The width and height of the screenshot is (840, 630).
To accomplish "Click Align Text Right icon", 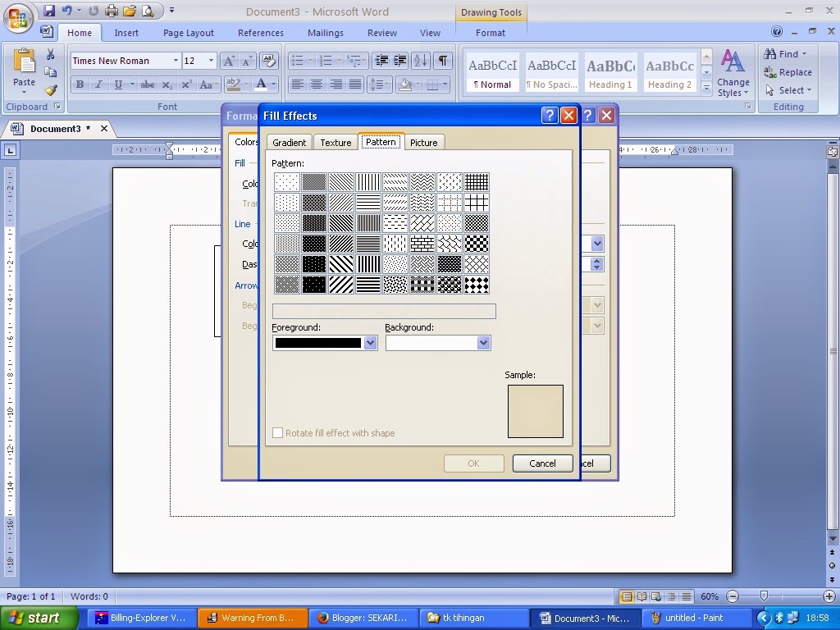I will pyautogui.click(x=336, y=84).
